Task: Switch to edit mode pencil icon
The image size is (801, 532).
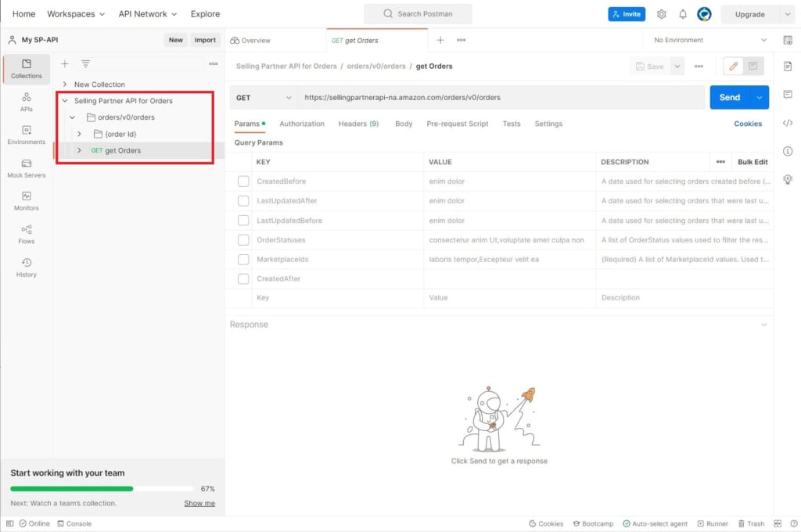Action: coord(734,66)
